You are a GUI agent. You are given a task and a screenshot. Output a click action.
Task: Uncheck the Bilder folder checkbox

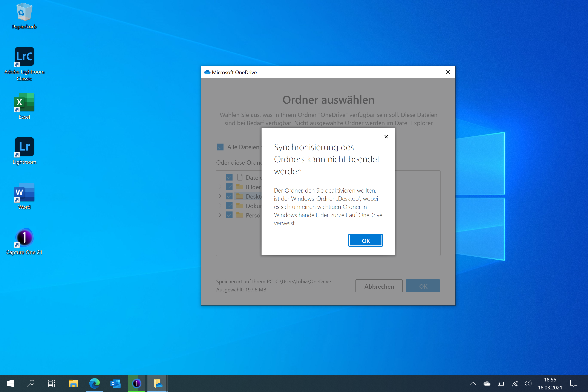(229, 187)
